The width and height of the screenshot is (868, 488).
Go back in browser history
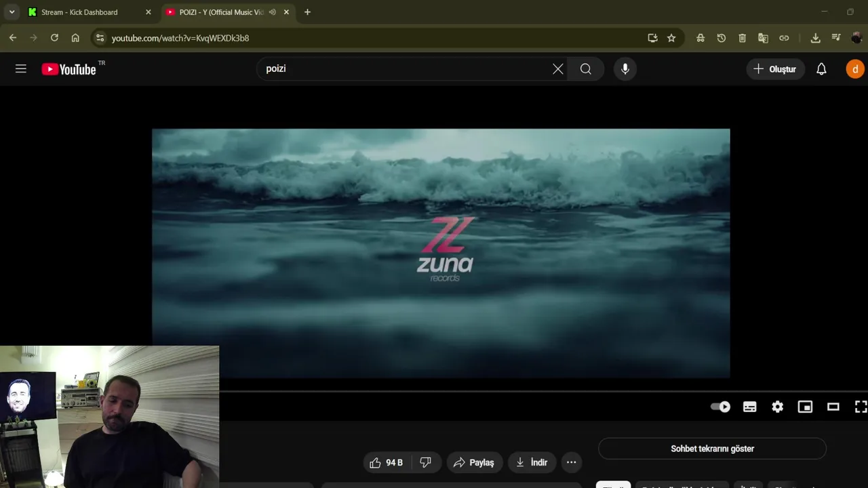(13, 38)
